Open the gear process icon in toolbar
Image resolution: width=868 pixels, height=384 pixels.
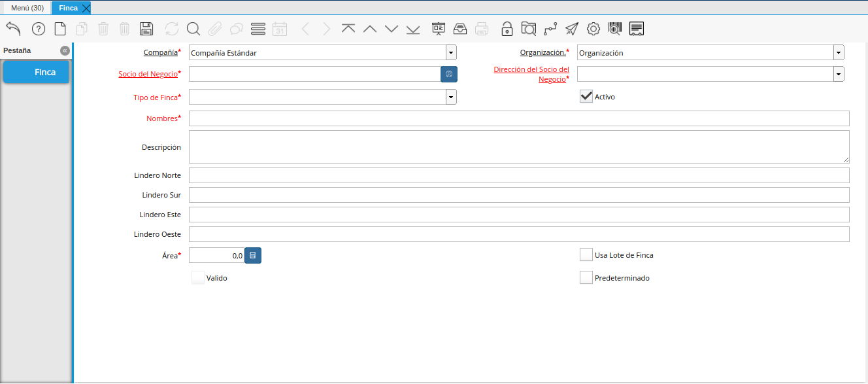[x=593, y=29]
